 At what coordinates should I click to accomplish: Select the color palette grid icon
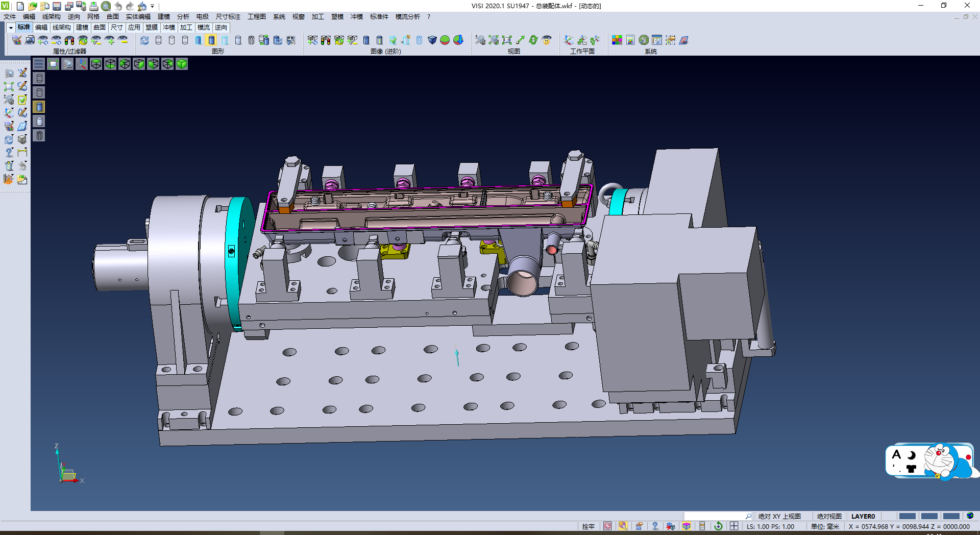pos(617,40)
